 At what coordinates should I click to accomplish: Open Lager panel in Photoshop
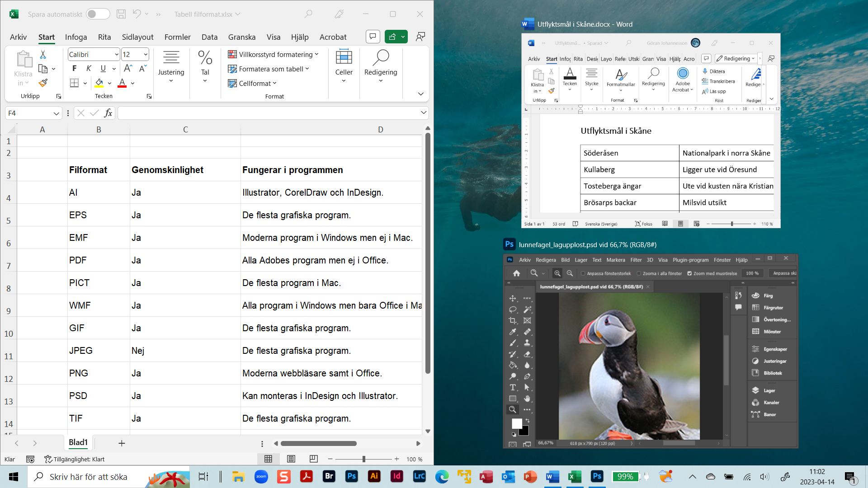769,390
